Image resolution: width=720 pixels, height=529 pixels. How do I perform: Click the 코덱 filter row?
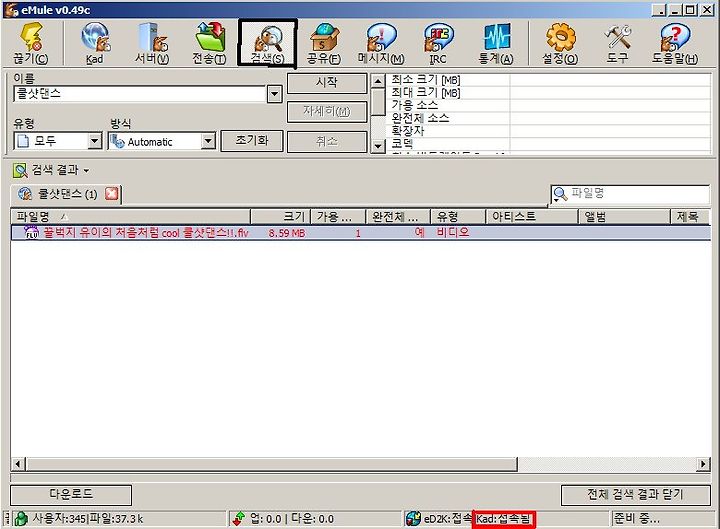click(548, 143)
